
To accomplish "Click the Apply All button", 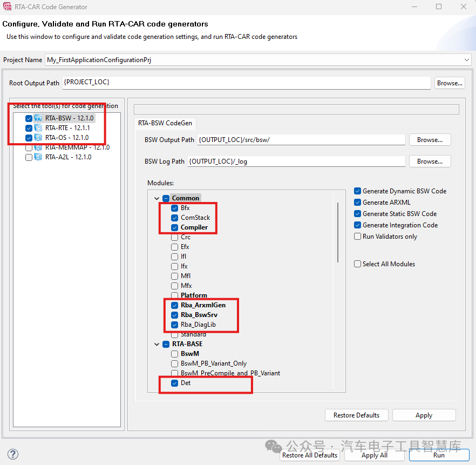I will [x=375, y=455].
